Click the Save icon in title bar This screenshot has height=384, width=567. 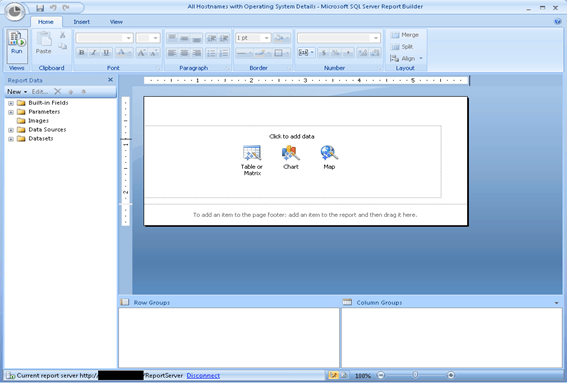point(40,8)
